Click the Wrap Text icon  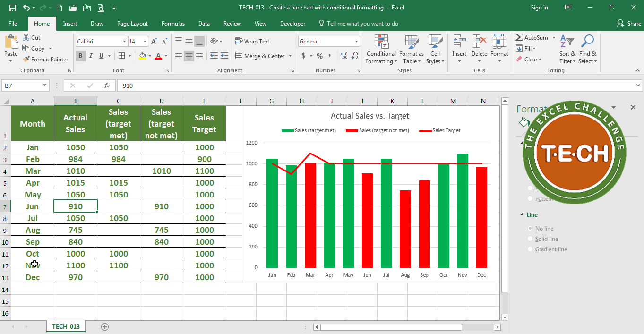click(x=239, y=42)
